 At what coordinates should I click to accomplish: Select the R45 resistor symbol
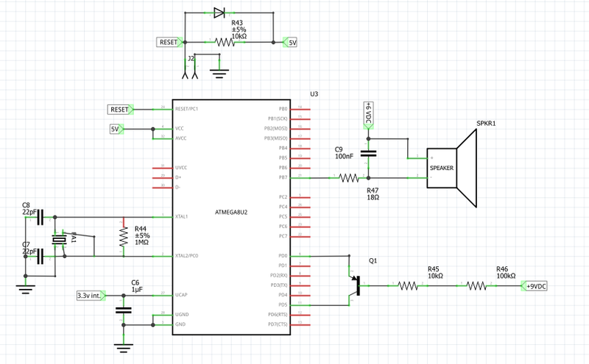(x=408, y=286)
